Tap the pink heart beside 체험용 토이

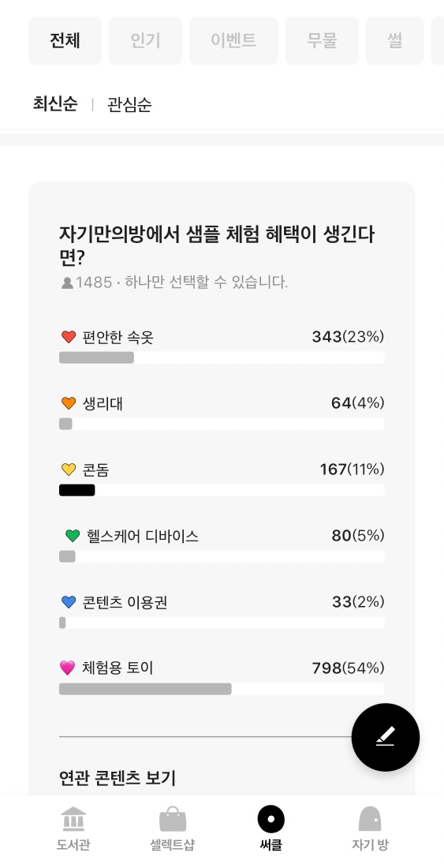(68, 668)
